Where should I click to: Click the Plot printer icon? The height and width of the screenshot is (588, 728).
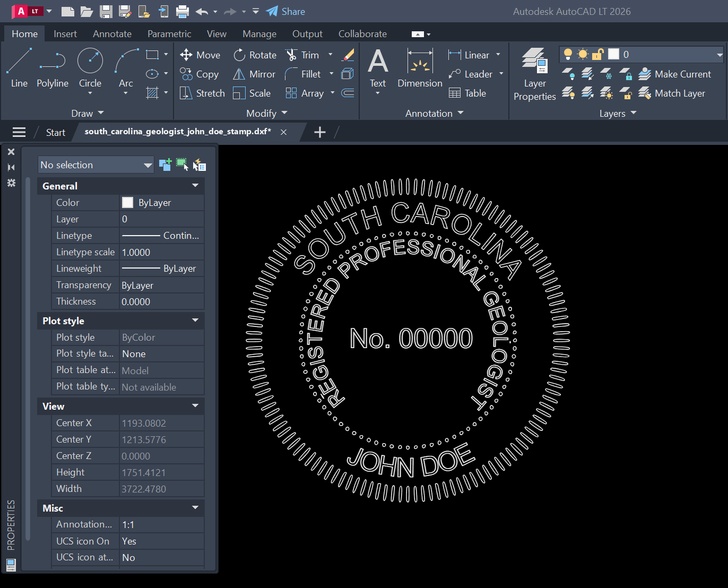[x=183, y=12]
